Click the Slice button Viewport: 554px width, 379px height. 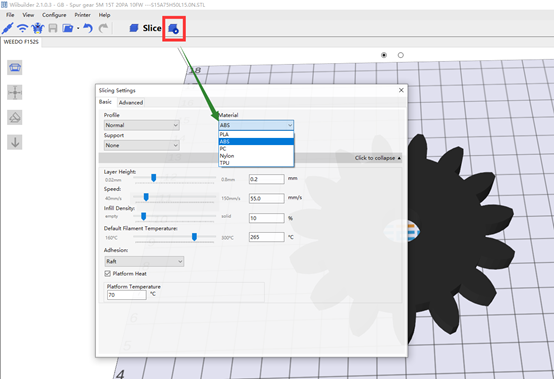click(x=145, y=28)
